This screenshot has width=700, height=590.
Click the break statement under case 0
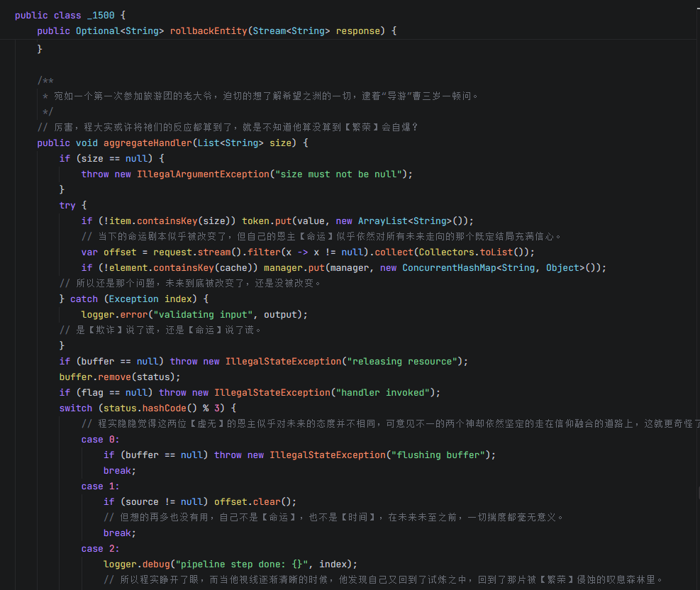coord(120,471)
